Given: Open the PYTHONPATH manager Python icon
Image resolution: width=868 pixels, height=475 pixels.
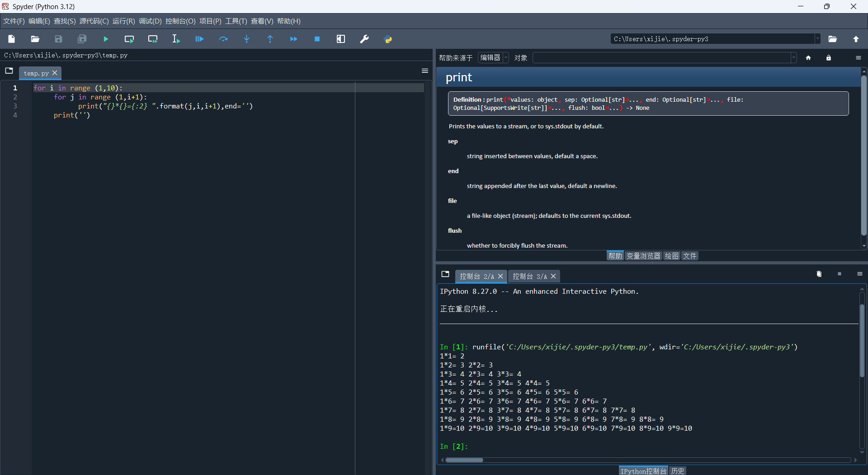Looking at the screenshot, I should [x=388, y=39].
